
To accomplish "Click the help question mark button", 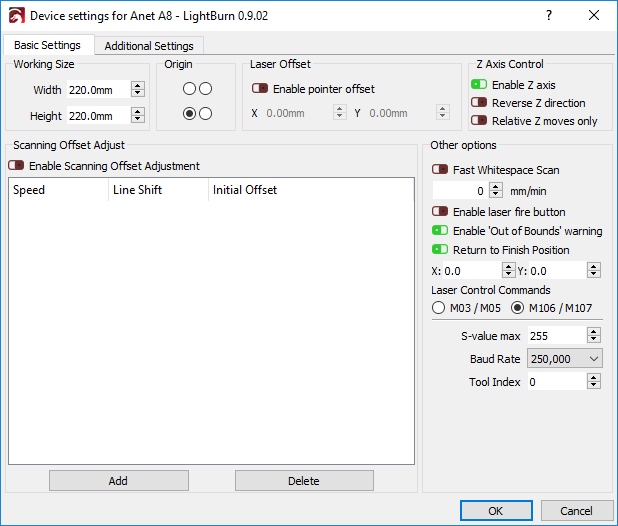I will click(x=549, y=15).
